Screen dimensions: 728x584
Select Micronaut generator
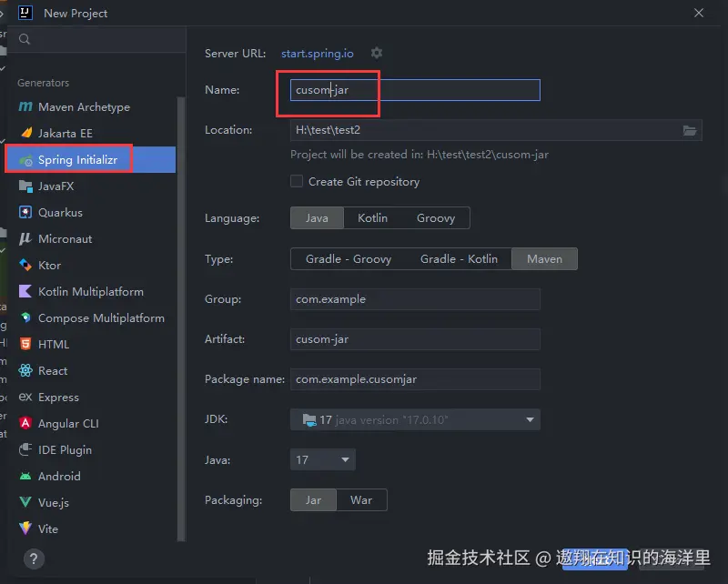point(65,238)
